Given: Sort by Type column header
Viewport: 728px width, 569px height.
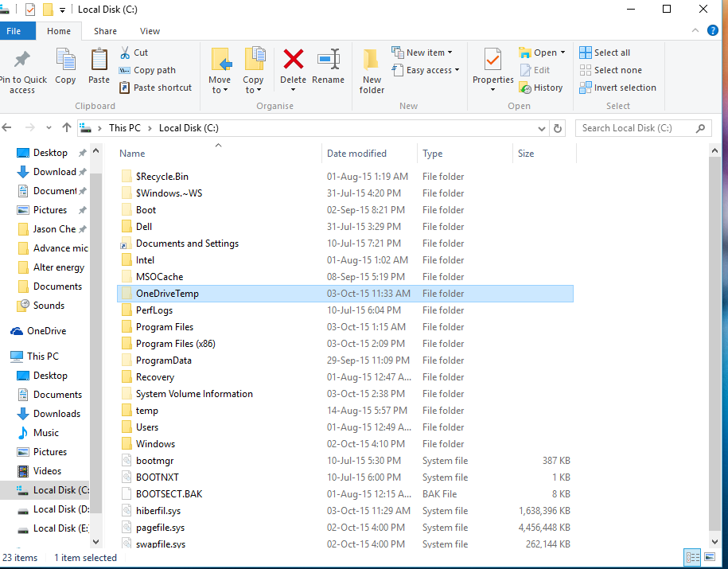Looking at the screenshot, I should pos(465,154).
